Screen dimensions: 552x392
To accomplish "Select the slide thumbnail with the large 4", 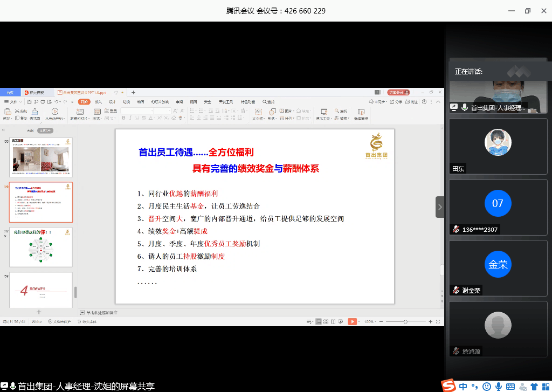I will tap(42, 290).
